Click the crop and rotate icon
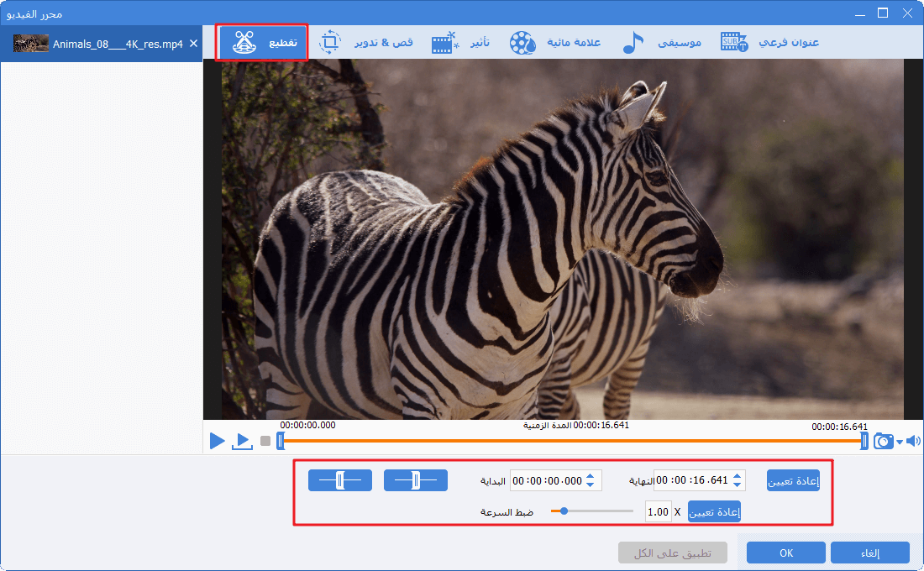The width and height of the screenshot is (924, 571). (330, 43)
